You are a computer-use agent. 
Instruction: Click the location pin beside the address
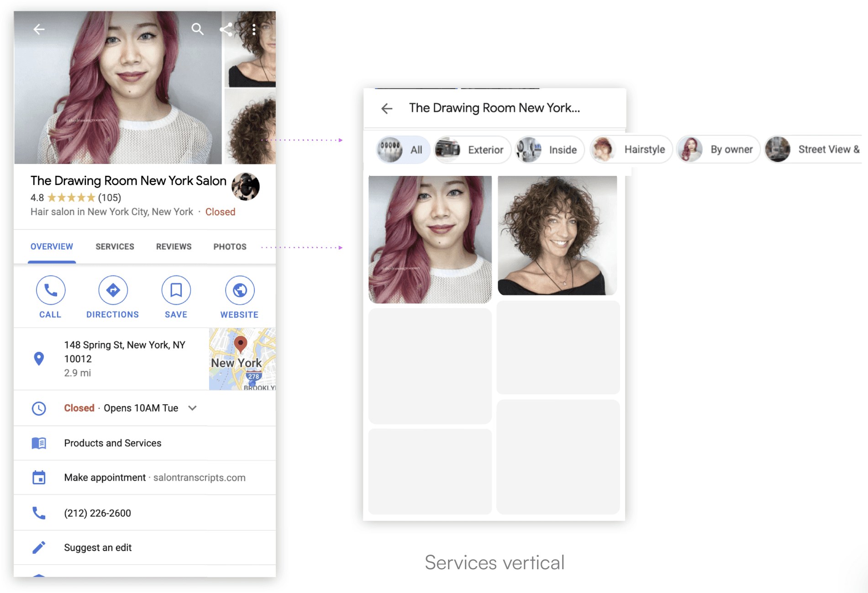pos(39,359)
